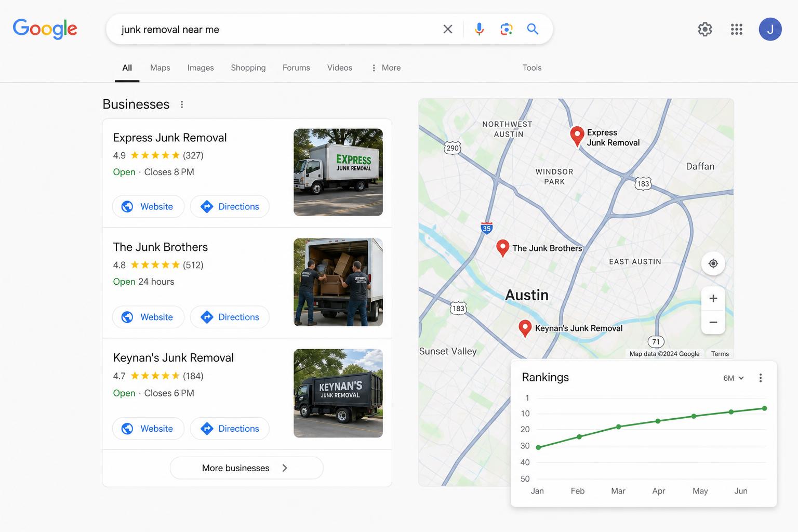Clear the search box with the X icon
This screenshot has width=798, height=532.
click(448, 29)
